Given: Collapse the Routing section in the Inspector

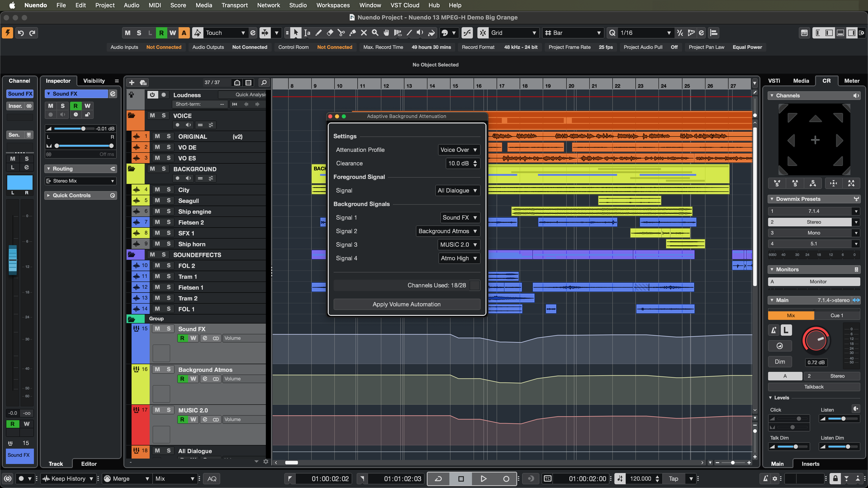Looking at the screenshot, I should point(49,168).
